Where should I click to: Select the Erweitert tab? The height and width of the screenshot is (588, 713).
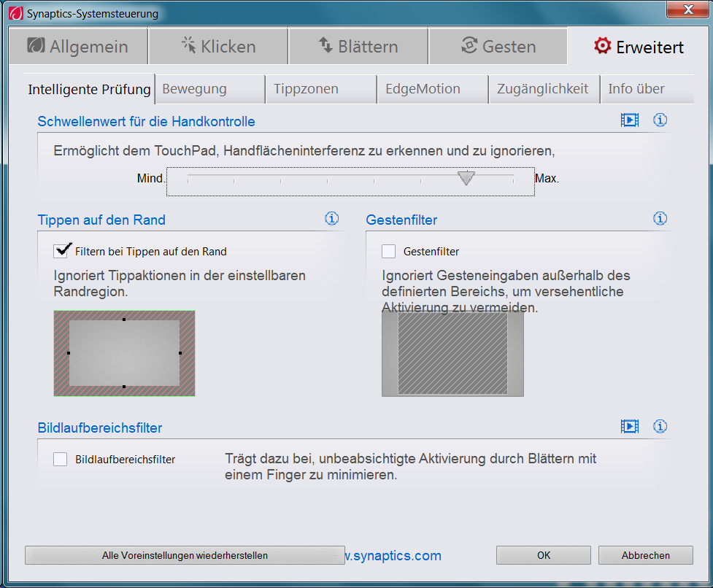click(639, 47)
